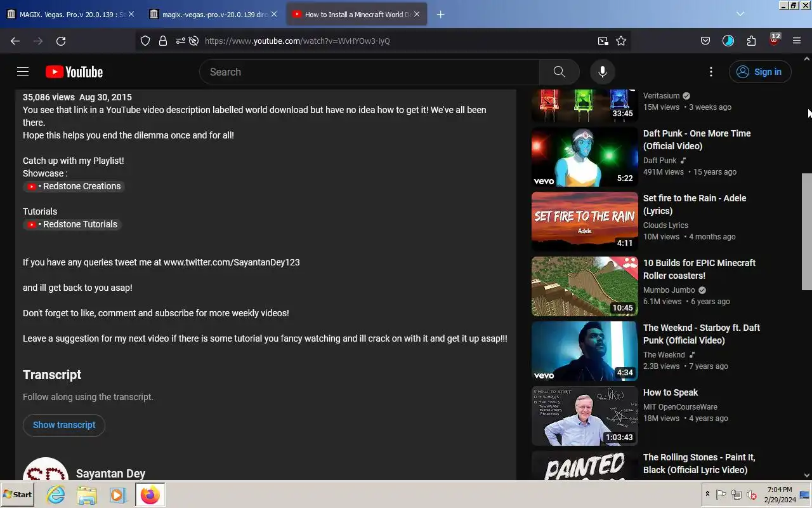The height and width of the screenshot is (508, 812).
Task: Open Action Center flag tray icon
Action: [x=721, y=495]
